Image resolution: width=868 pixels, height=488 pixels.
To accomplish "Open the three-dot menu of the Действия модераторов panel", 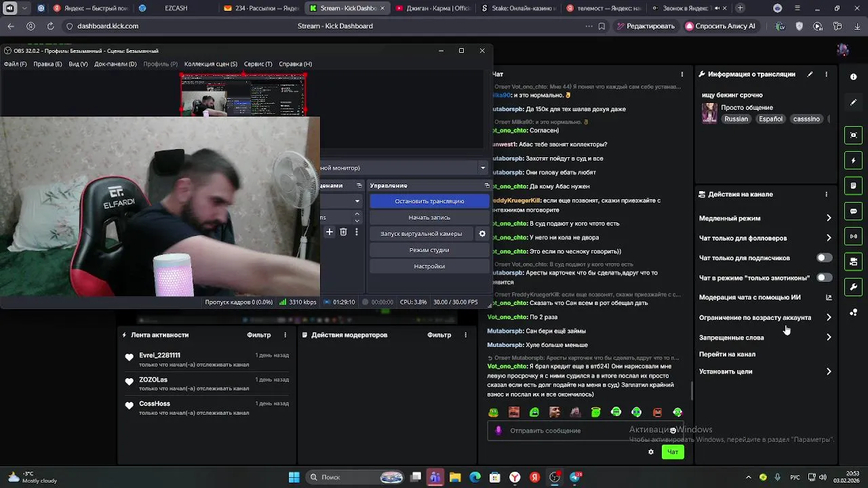I will tap(465, 335).
